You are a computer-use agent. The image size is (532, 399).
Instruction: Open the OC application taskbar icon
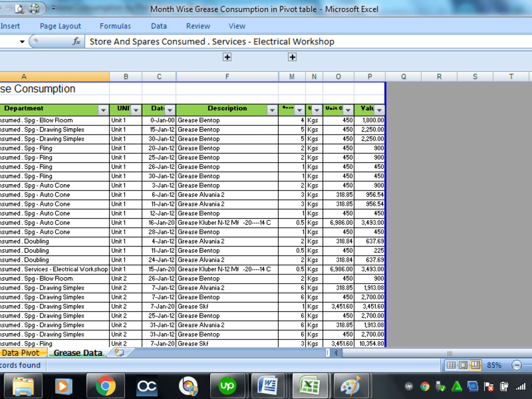147,386
